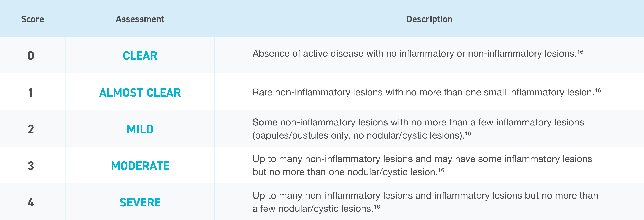Select the score 1 cell
The image size is (644, 220).
click(x=31, y=93)
